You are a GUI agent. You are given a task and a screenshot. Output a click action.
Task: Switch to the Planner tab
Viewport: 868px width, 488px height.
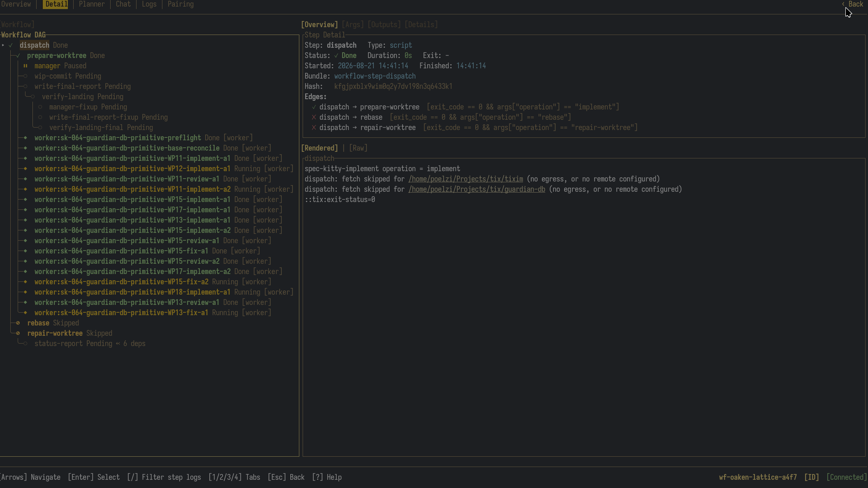click(92, 4)
